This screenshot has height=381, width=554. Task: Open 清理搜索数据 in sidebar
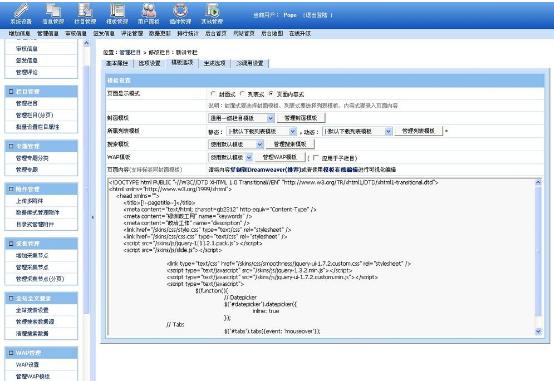pos(32,333)
